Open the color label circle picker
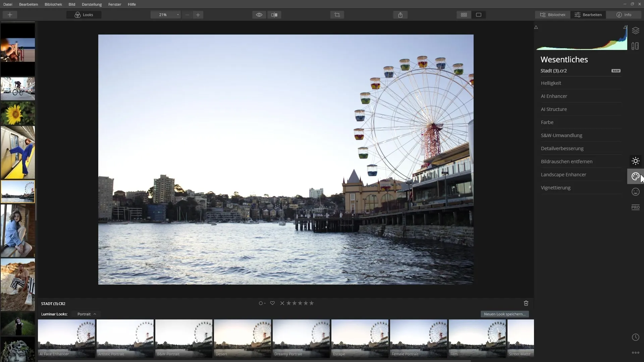 [262, 303]
